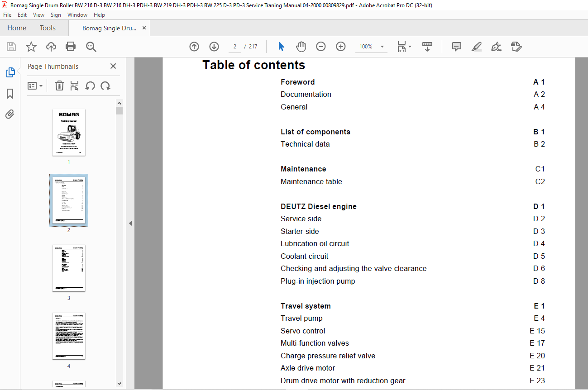
Task: Open the Help menu
Action: point(99,15)
